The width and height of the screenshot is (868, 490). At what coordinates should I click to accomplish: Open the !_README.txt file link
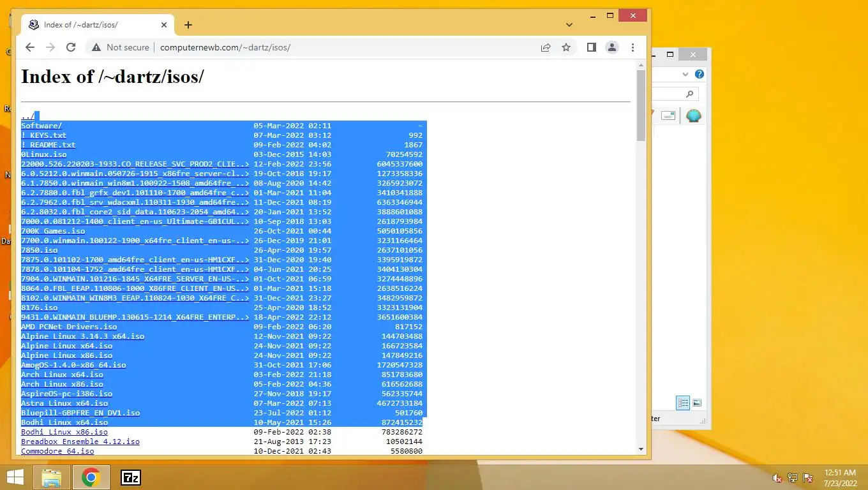49,145
